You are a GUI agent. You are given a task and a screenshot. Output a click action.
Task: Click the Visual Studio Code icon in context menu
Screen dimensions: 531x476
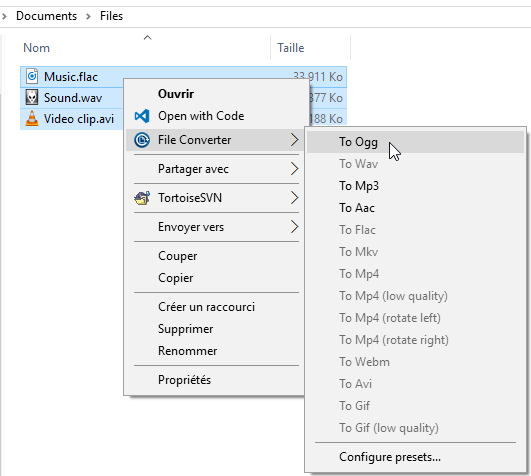142,116
